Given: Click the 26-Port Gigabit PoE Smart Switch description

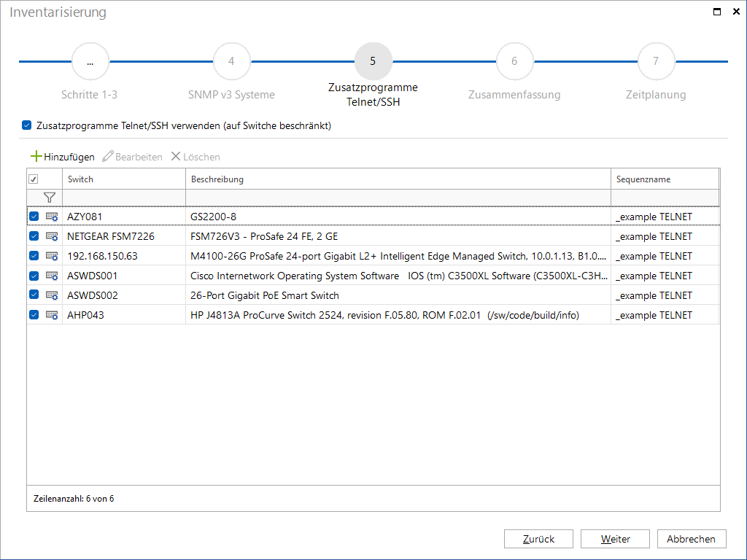Looking at the screenshot, I should (398, 295).
